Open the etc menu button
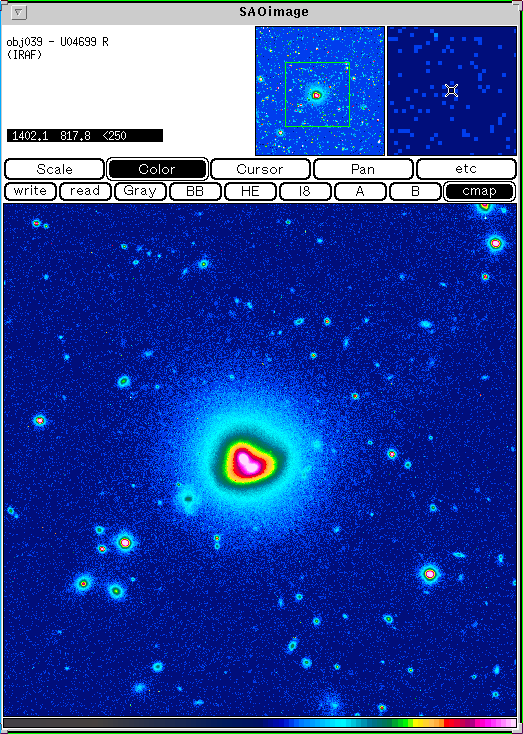523x734 pixels. pyautogui.click(x=466, y=169)
